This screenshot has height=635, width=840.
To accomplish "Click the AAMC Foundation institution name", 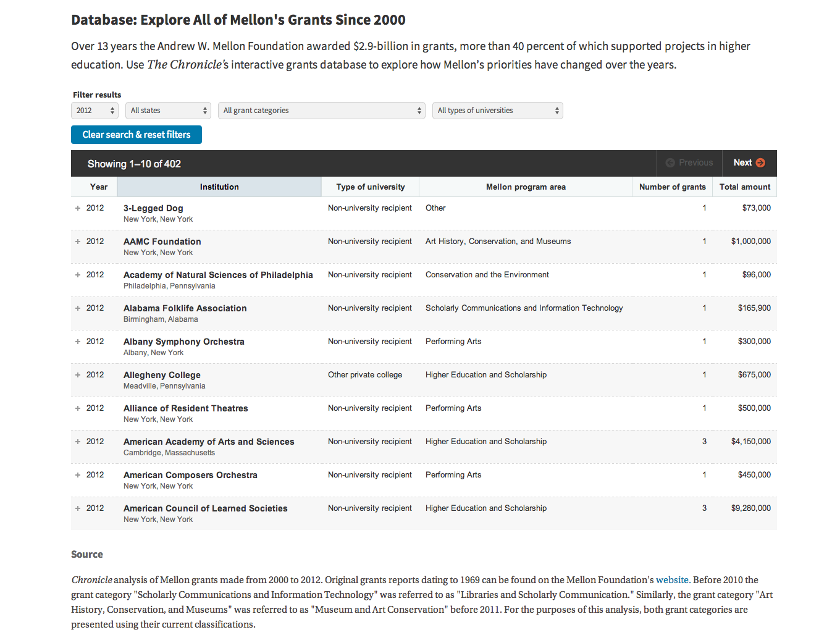I will tap(162, 242).
